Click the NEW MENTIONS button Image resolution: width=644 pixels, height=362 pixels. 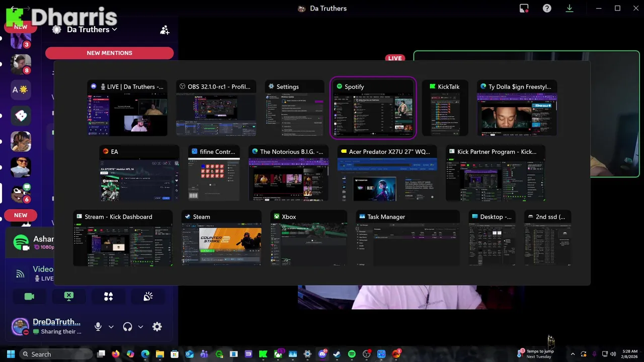click(109, 53)
